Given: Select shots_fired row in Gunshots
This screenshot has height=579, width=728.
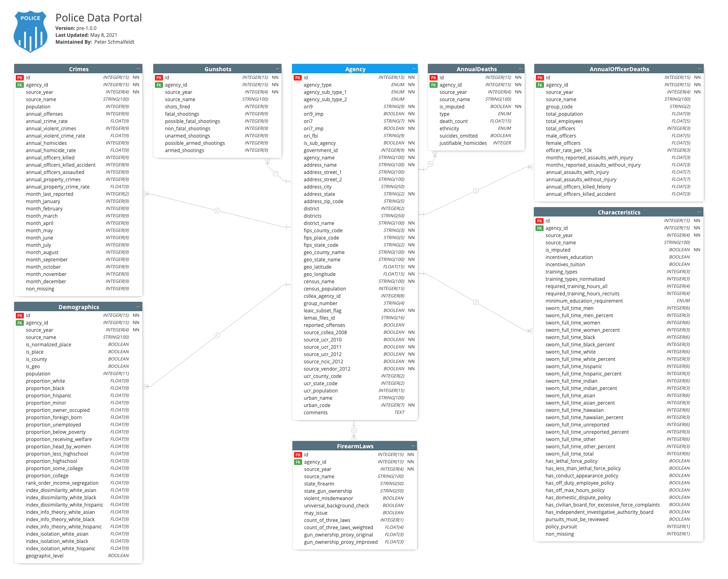Looking at the screenshot, I should tap(218, 107).
